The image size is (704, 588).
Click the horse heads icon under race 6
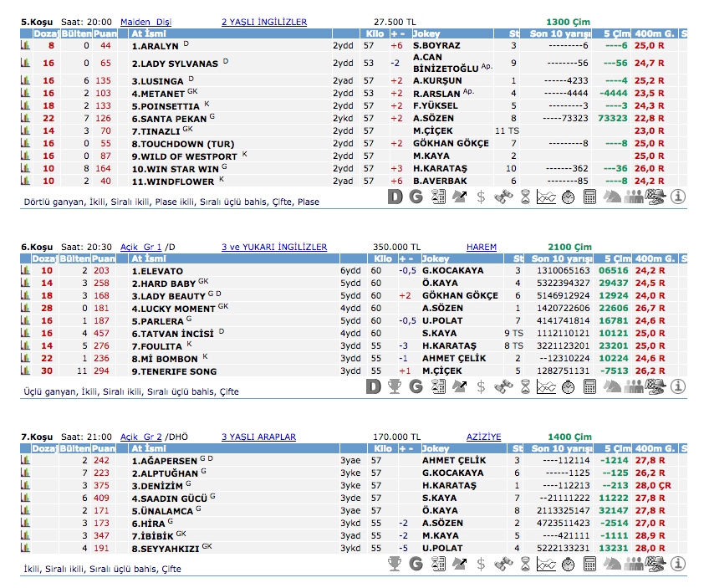611,386
